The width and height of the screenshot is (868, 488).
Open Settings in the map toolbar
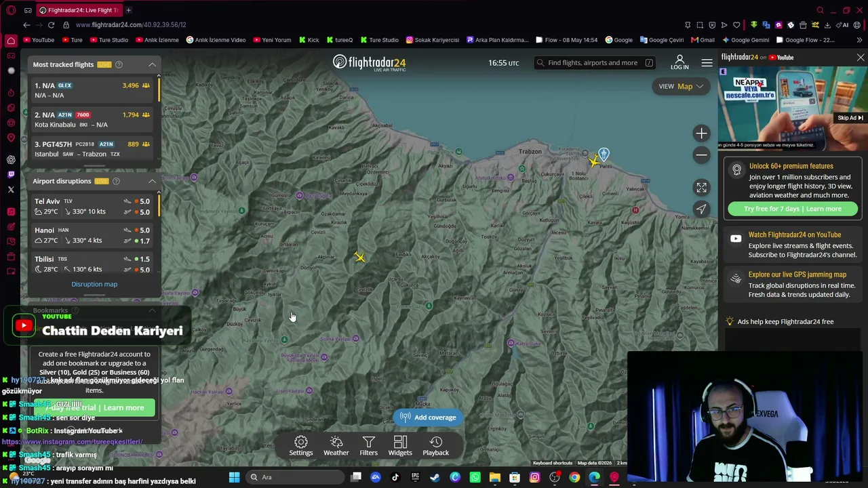click(x=301, y=446)
